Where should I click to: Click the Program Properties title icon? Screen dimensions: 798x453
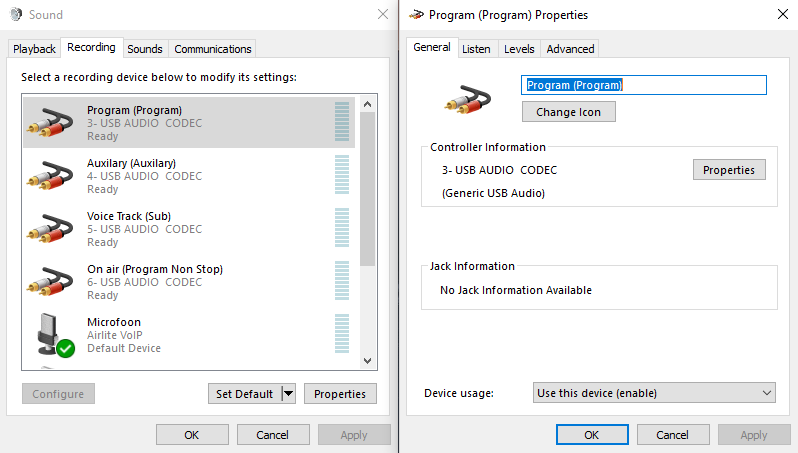[414, 15]
